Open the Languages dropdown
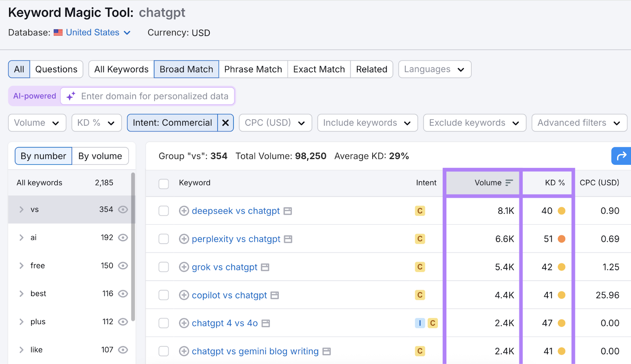This screenshot has height=364, width=631. [434, 69]
